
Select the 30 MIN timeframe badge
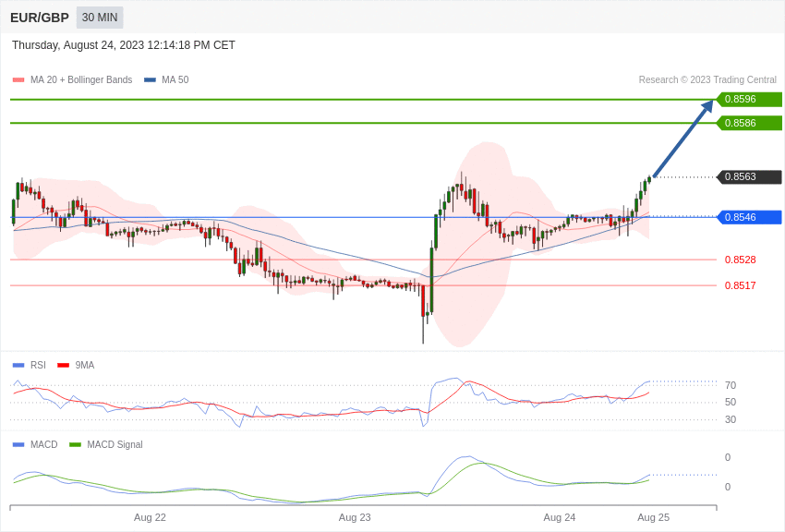100,18
